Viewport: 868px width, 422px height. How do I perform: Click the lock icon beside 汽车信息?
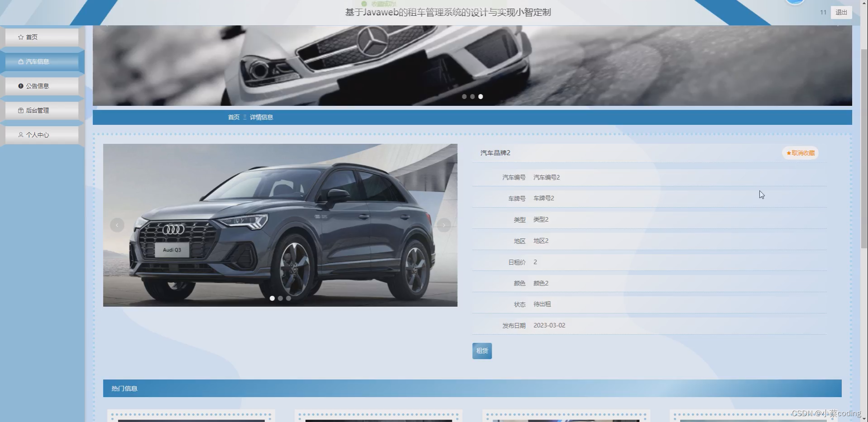coord(21,62)
